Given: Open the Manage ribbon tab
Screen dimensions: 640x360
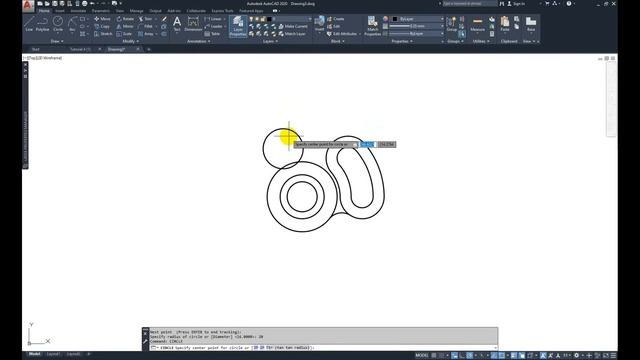Looking at the screenshot, I should coord(136,11).
